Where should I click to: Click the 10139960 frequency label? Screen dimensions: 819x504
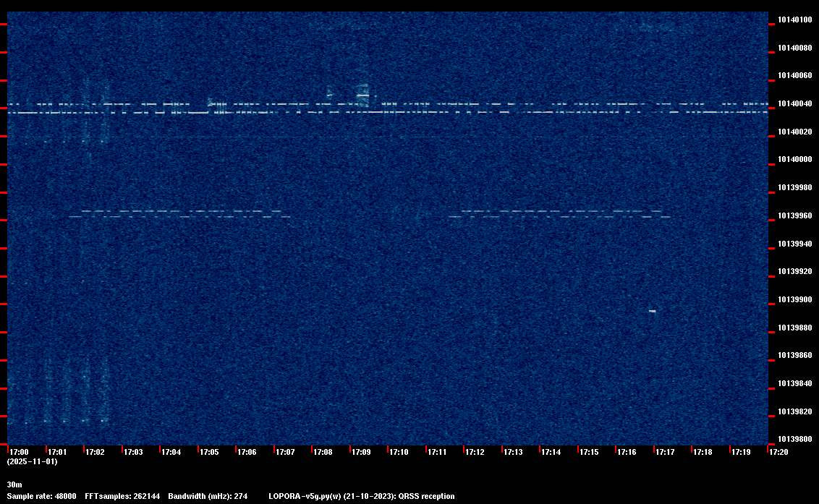tap(795, 215)
